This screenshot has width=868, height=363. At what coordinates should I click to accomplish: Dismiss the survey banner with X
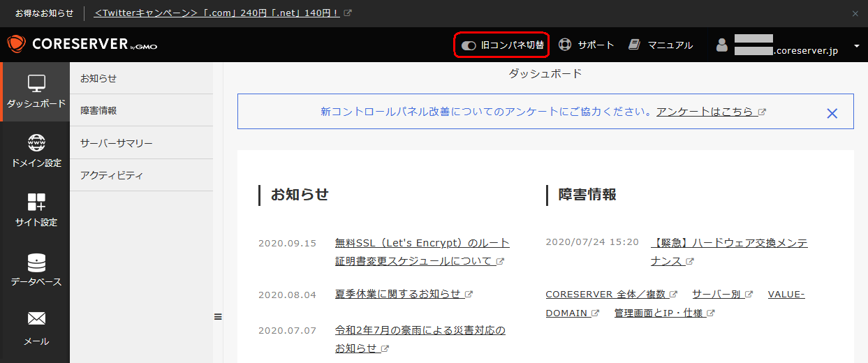(832, 113)
